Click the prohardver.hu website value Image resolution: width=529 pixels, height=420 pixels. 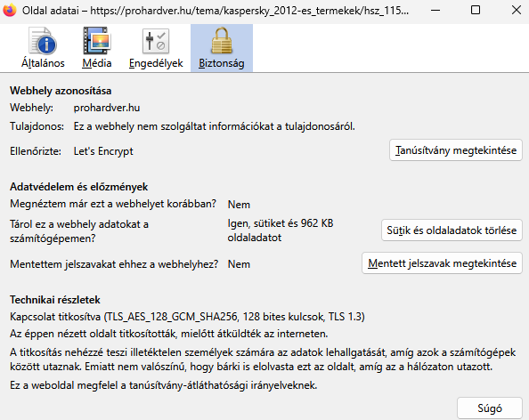point(107,108)
